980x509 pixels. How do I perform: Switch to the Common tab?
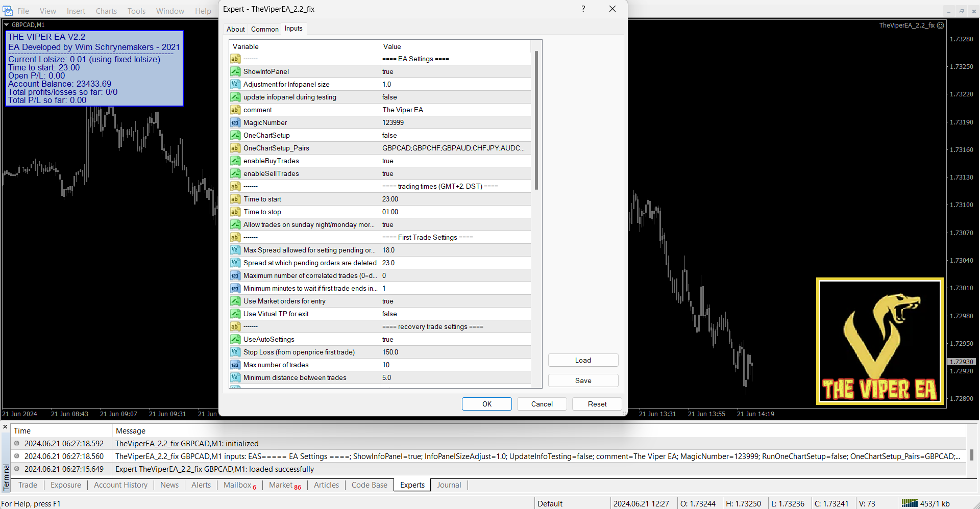click(264, 29)
